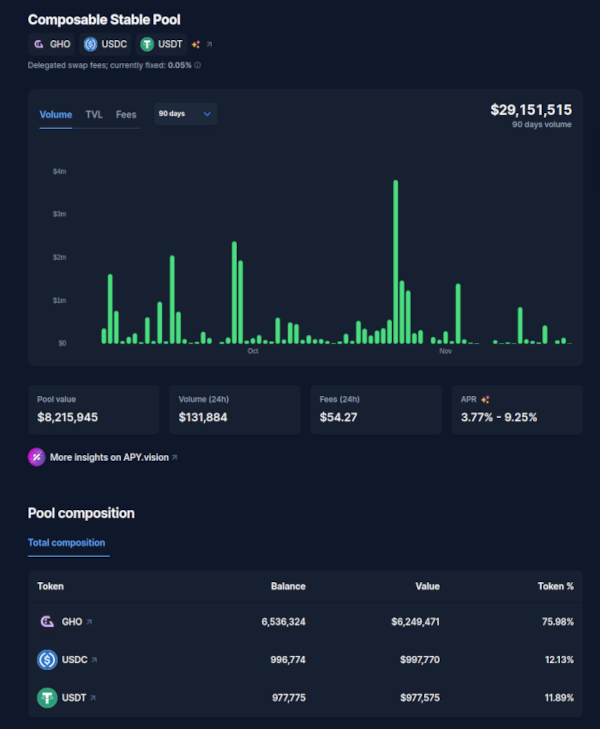Open pool in explorer via header arrow icon

(209, 44)
